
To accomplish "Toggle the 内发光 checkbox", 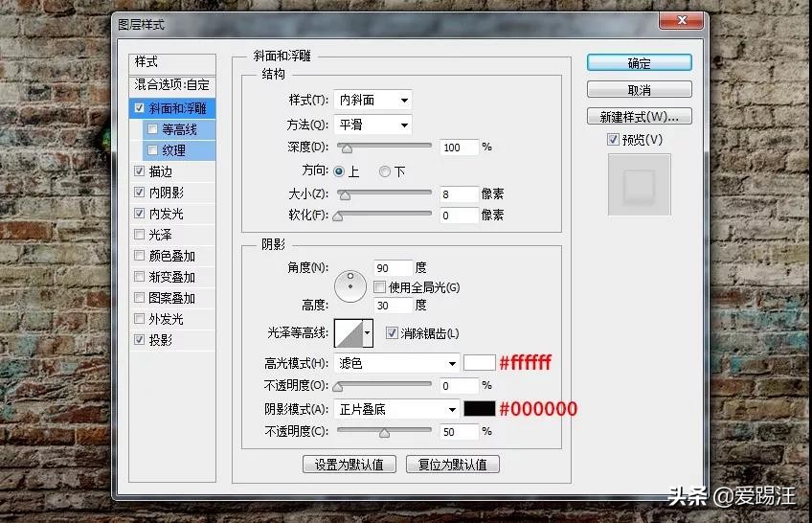I will click(139, 214).
